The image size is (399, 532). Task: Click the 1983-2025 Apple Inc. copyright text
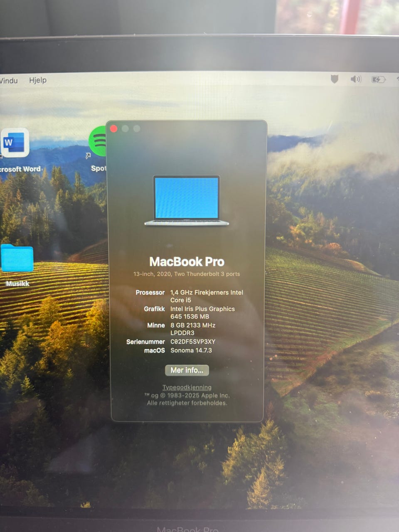click(x=187, y=395)
